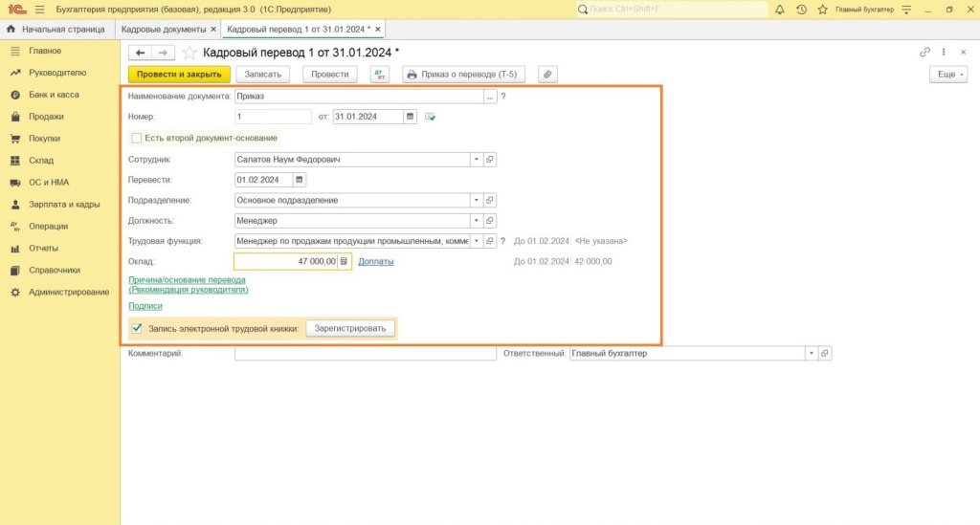The image size is (980, 525).
Task: Open the Еще dropdown menu
Action: tap(947, 74)
